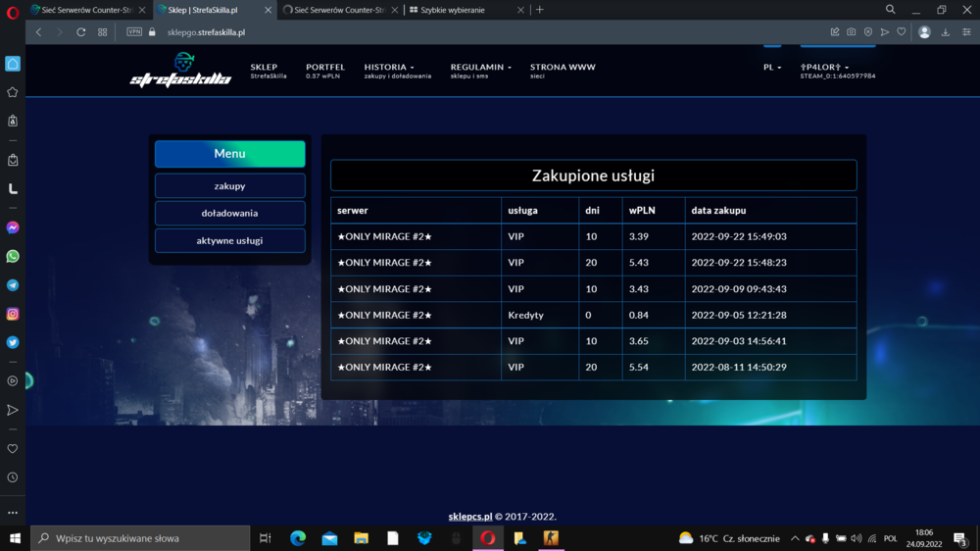
Task: Open Instagram in Opera sidebar
Action: tap(13, 314)
